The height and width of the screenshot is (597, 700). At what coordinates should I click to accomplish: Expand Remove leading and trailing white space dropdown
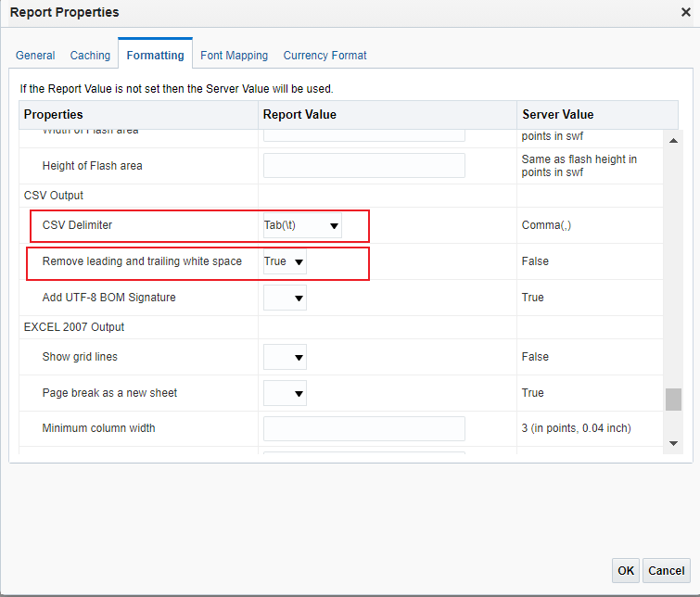pos(285,262)
